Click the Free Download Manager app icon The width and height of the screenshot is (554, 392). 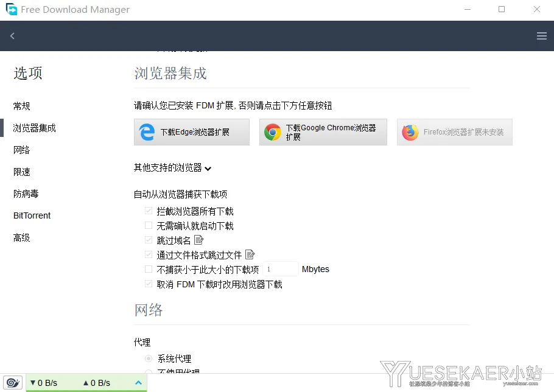pos(12,9)
